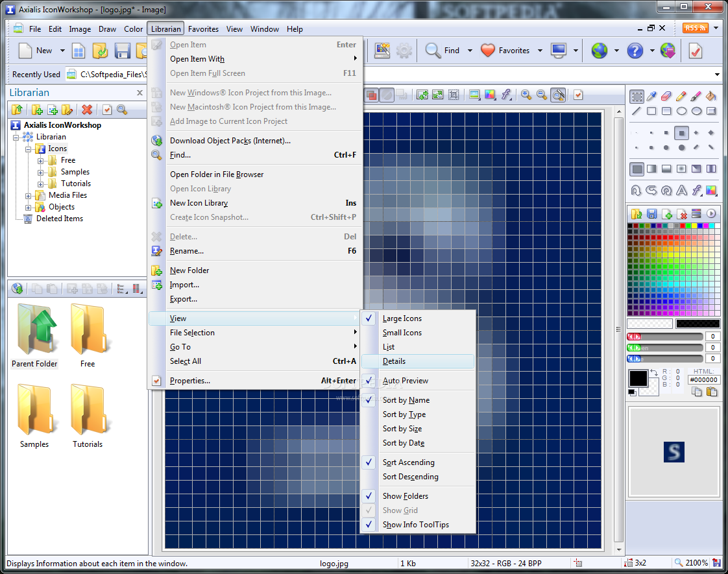Select the paint bucket Fill tool
728x574 pixels.
click(x=711, y=96)
